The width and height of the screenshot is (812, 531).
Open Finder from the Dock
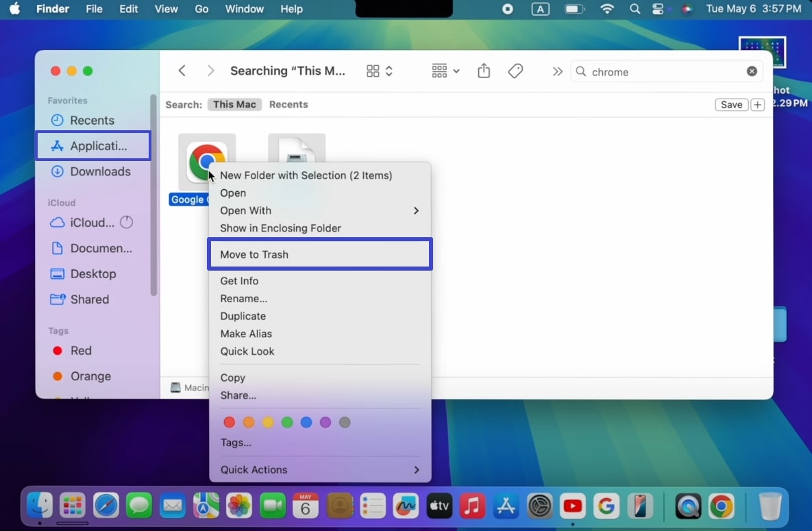[39, 505]
